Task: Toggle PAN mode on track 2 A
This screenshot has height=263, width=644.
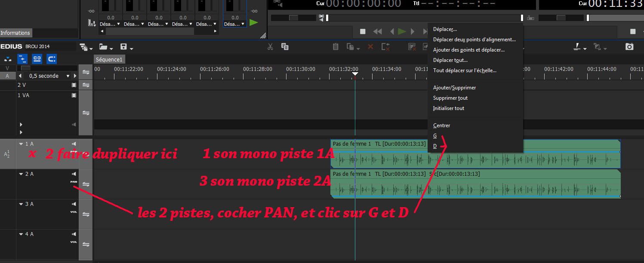Action: click(74, 182)
